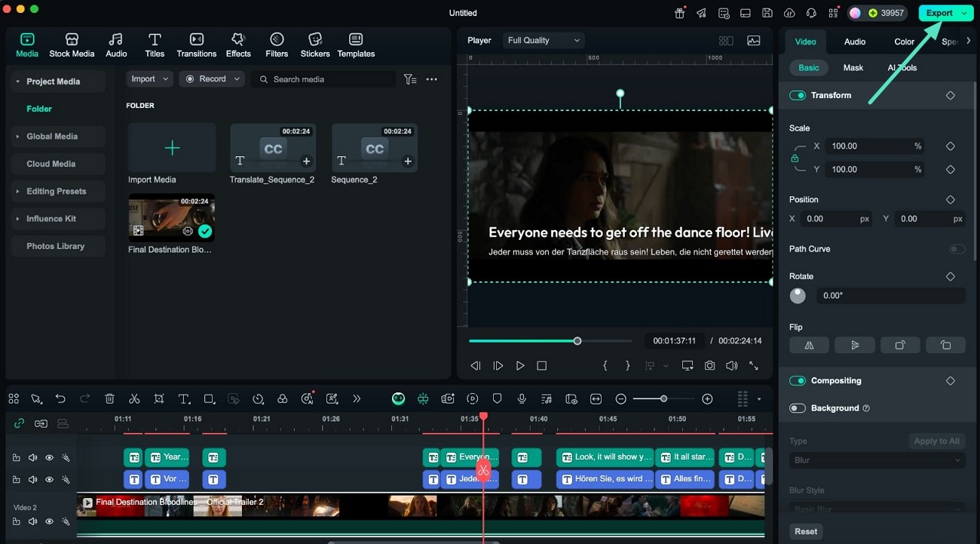
Task: Add Translate_Sequence_2 with its plus button
Action: [306, 161]
